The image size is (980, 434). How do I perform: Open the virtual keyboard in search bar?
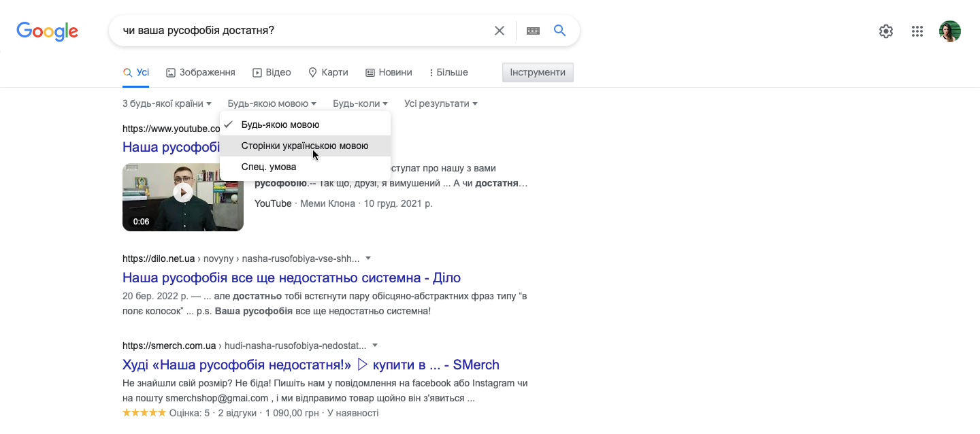(x=533, y=31)
